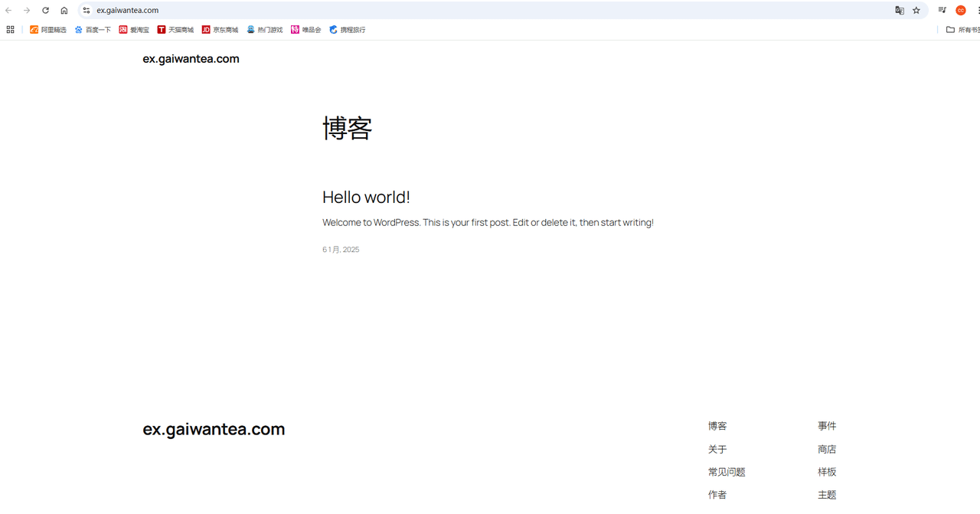Open the 唯品会 bookmark
Viewport: 980px width, 514px height.
305,30
